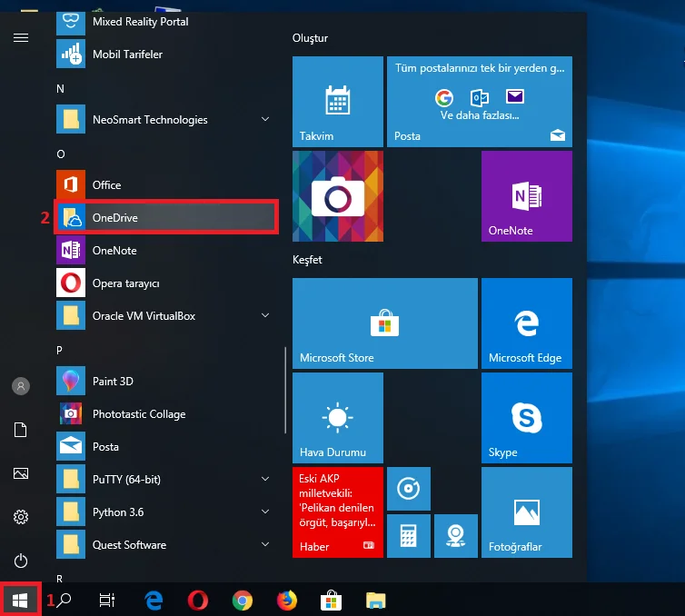Screen dimensions: 685x616
Task: Launch Paint 3D
Action: tap(166, 381)
